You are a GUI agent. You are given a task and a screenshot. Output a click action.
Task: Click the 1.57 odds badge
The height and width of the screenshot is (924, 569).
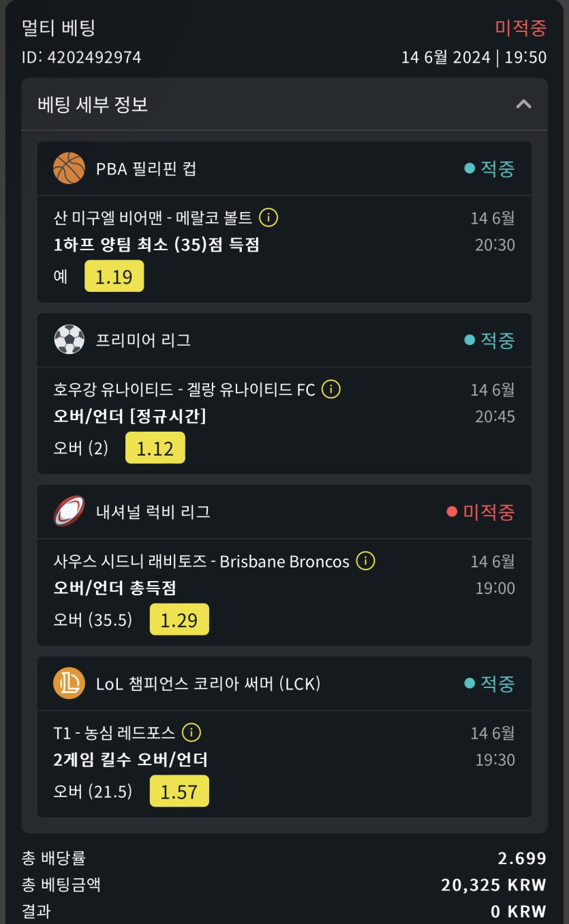coord(179,791)
